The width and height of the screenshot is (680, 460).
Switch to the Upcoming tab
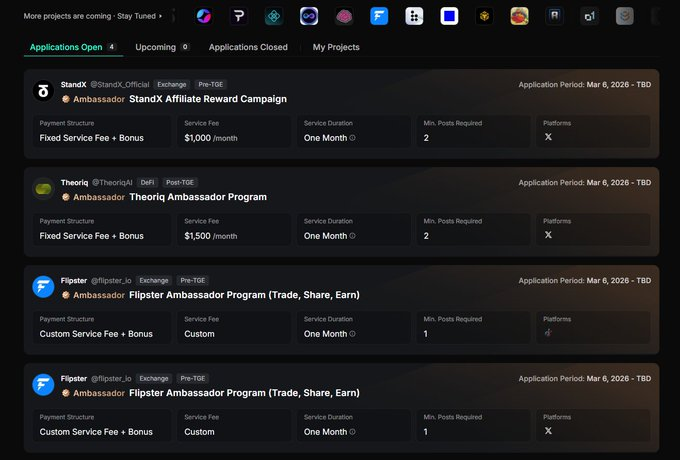coord(162,47)
